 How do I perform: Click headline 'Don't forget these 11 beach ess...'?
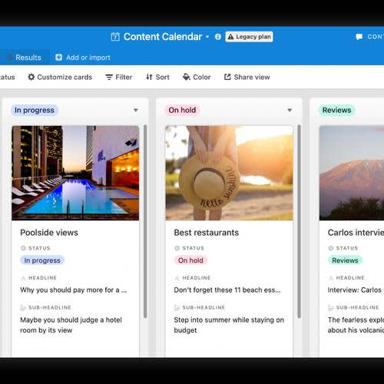tap(227, 290)
